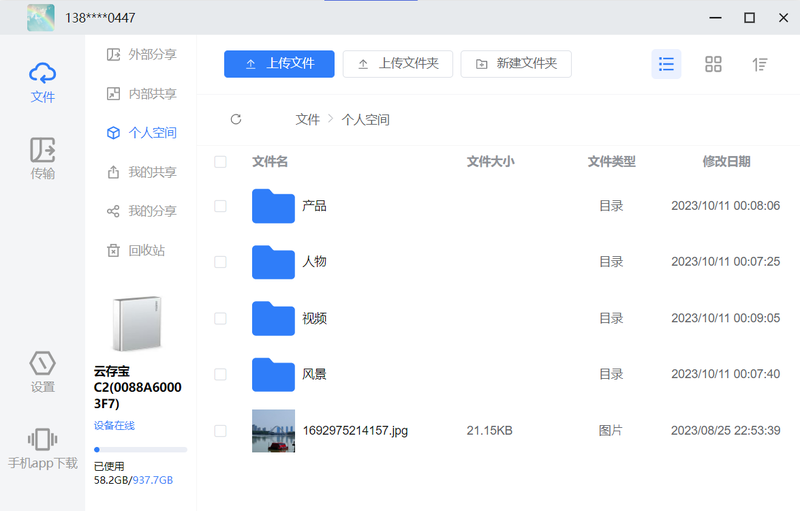Click the blue 上传文件 button
The image size is (800, 511).
(279, 64)
